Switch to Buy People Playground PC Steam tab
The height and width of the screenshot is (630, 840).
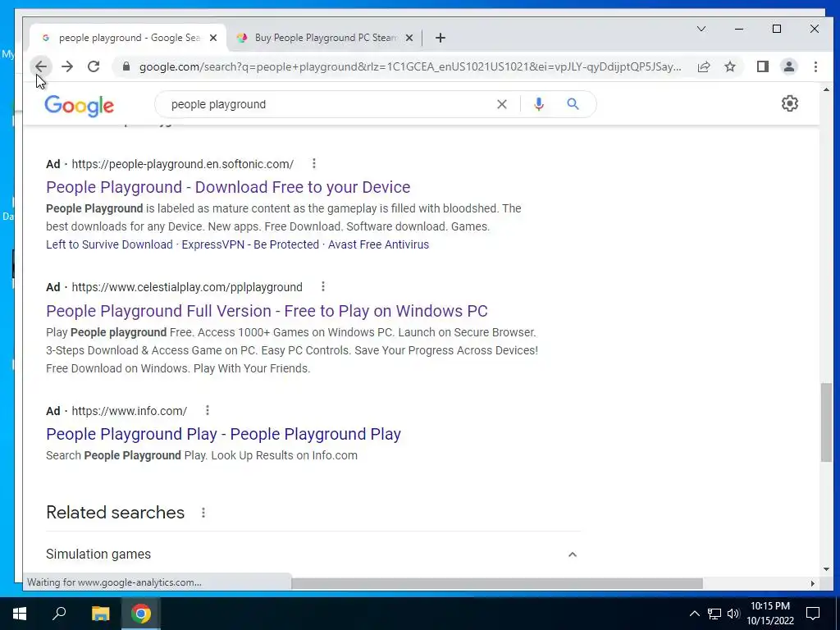(326, 38)
